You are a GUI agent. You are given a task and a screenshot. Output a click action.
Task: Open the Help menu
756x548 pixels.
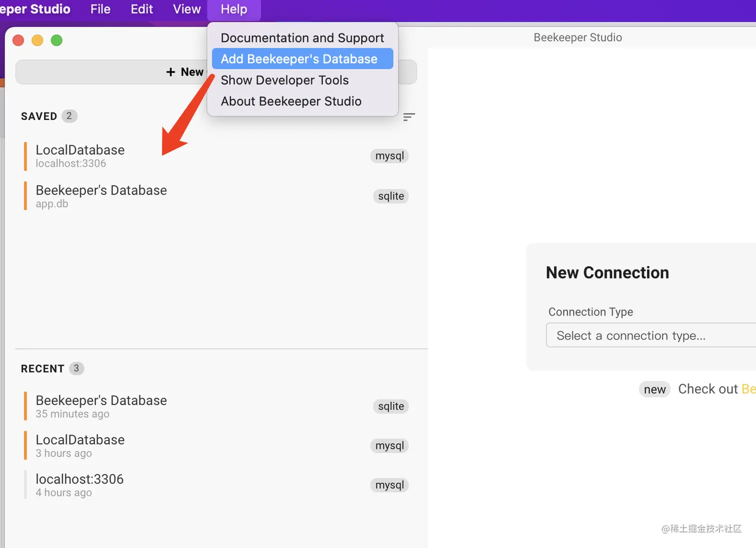pos(234,9)
